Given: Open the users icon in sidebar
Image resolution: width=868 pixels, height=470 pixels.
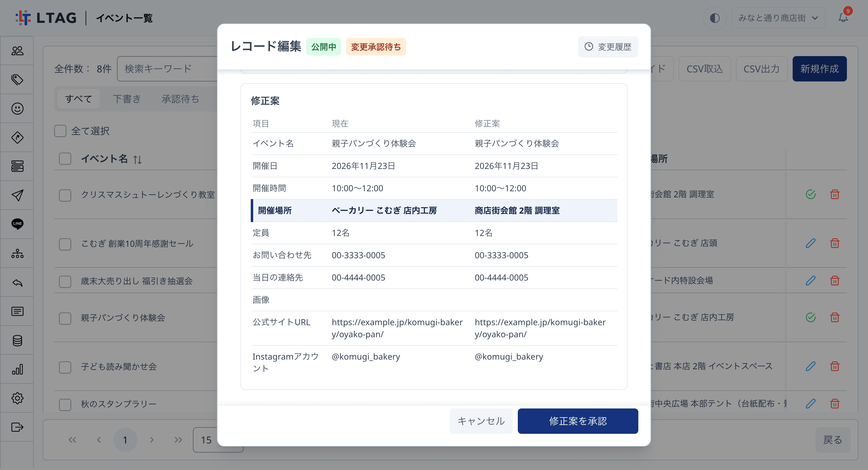Looking at the screenshot, I should tap(17, 51).
